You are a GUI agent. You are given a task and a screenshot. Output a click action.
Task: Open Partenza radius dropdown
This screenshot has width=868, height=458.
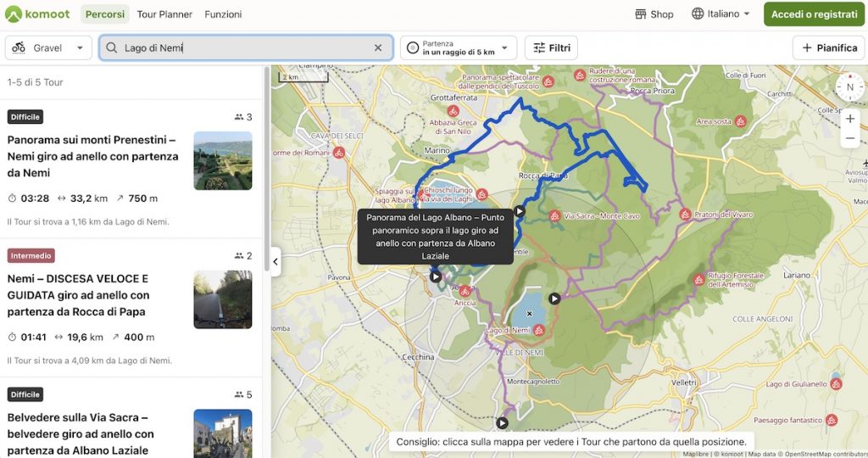tap(459, 47)
